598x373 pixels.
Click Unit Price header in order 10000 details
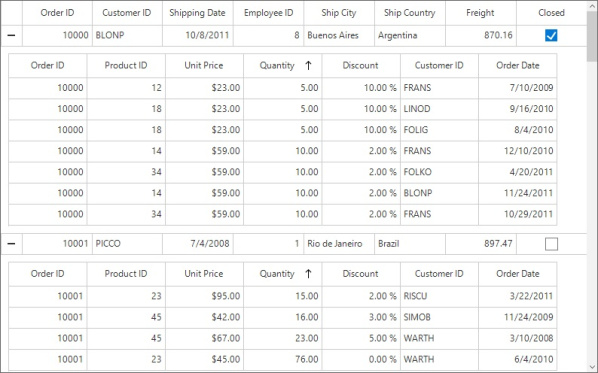click(x=204, y=66)
